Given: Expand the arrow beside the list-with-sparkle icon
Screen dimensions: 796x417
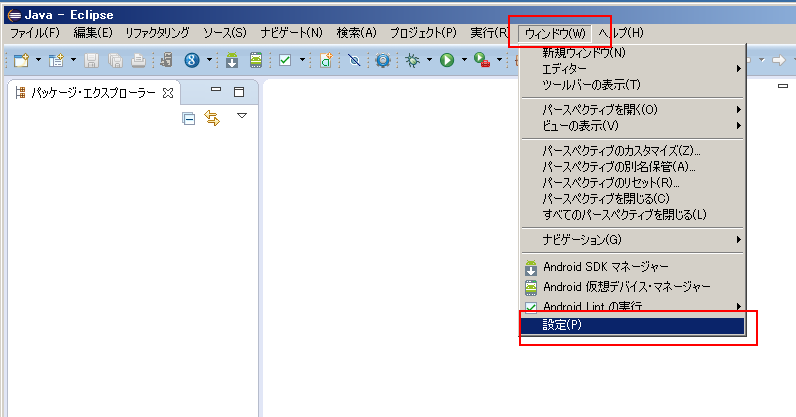Looking at the screenshot, I should tap(73, 60).
